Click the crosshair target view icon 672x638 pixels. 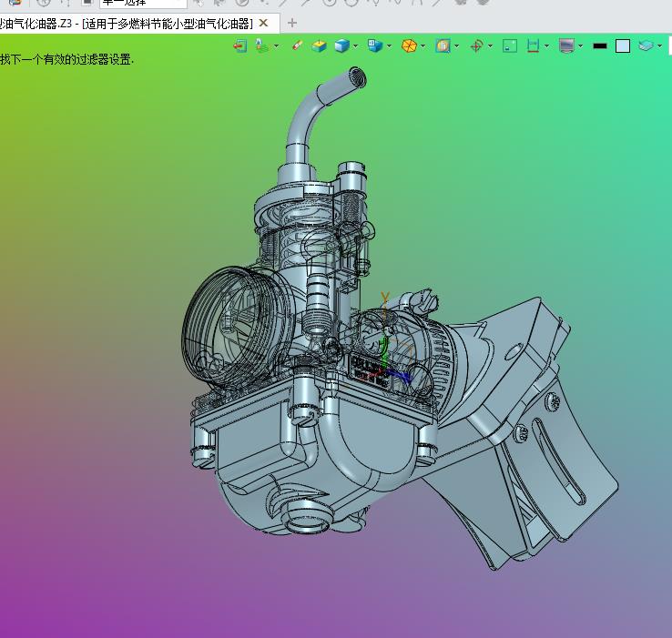click(x=475, y=46)
